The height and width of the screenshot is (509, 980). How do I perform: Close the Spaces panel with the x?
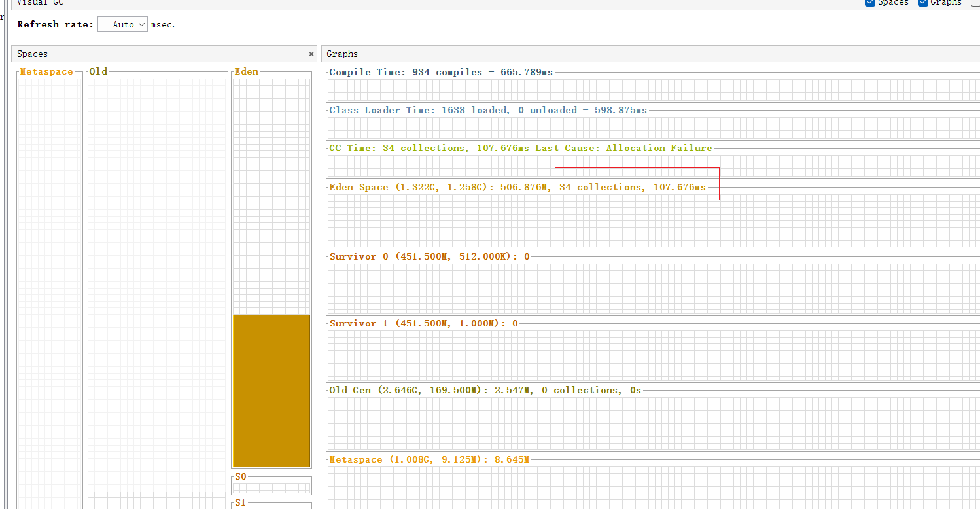tap(311, 54)
